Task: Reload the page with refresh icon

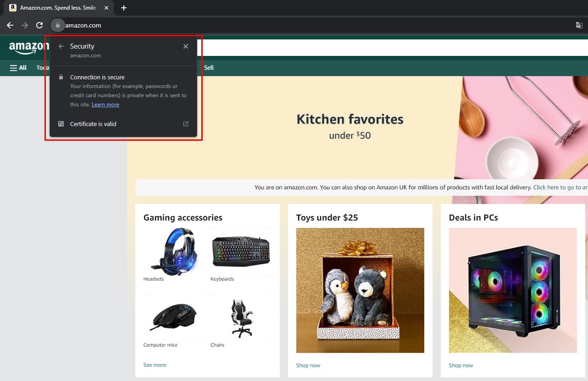Action: tap(39, 25)
